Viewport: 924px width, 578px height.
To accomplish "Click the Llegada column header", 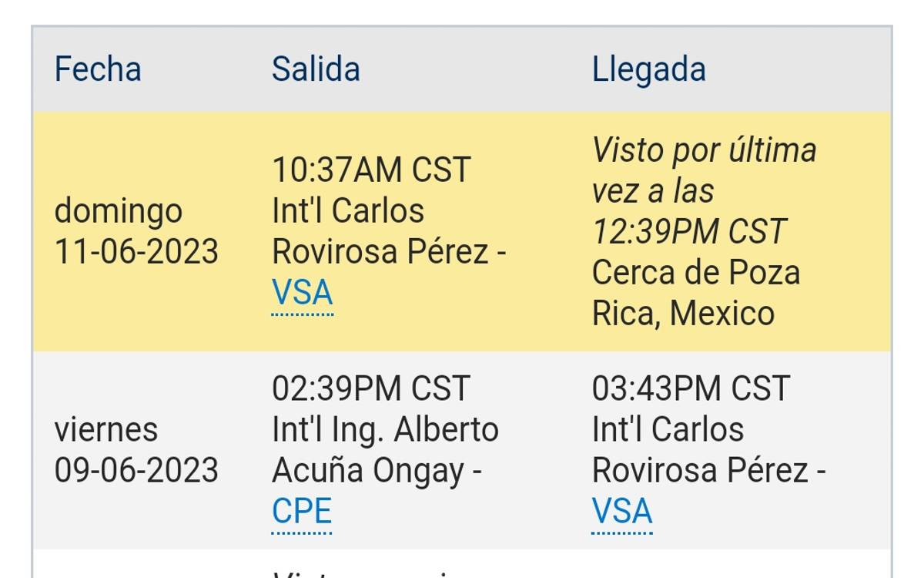I will (x=648, y=69).
